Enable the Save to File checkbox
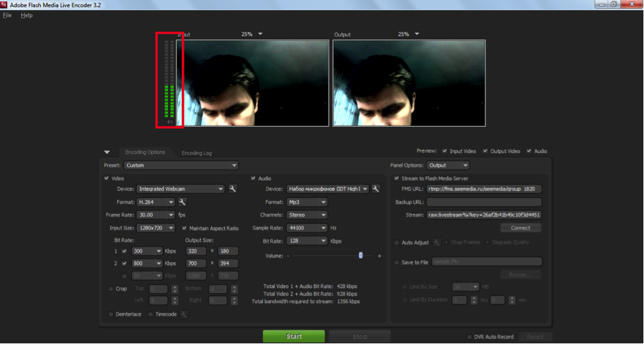The height and width of the screenshot is (344, 644). 396,262
